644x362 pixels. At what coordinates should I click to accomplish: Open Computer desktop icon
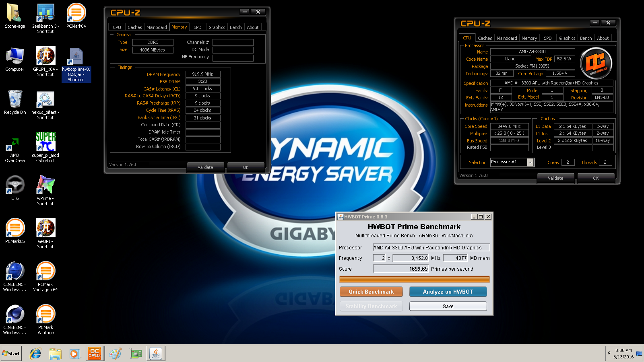tap(15, 59)
